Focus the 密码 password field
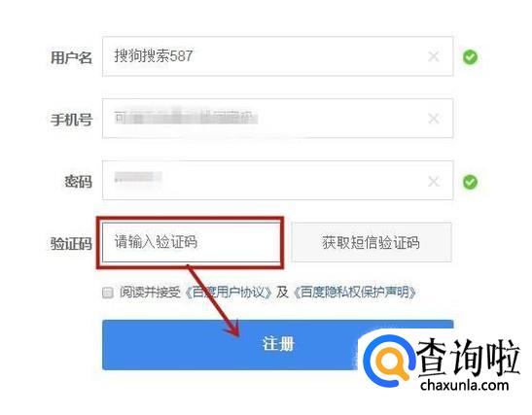The width and height of the screenshot is (532, 415). [x=277, y=181]
